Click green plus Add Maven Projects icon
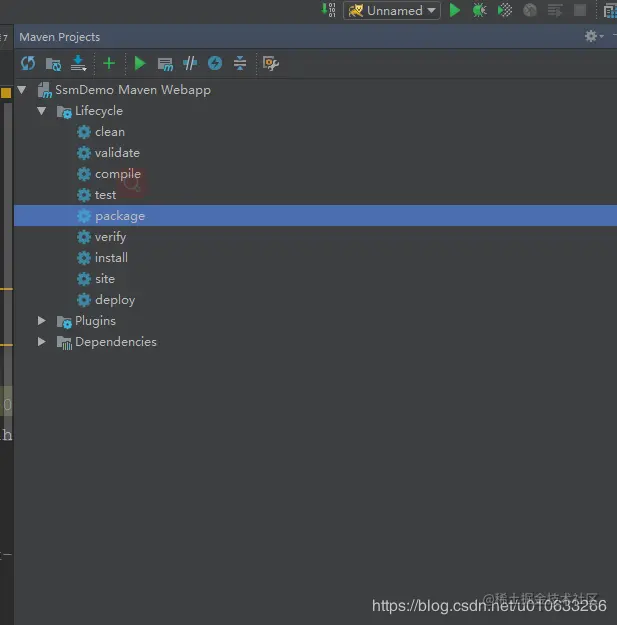The height and width of the screenshot is (625, 617). pyautogui.click(x=109, y=63)
